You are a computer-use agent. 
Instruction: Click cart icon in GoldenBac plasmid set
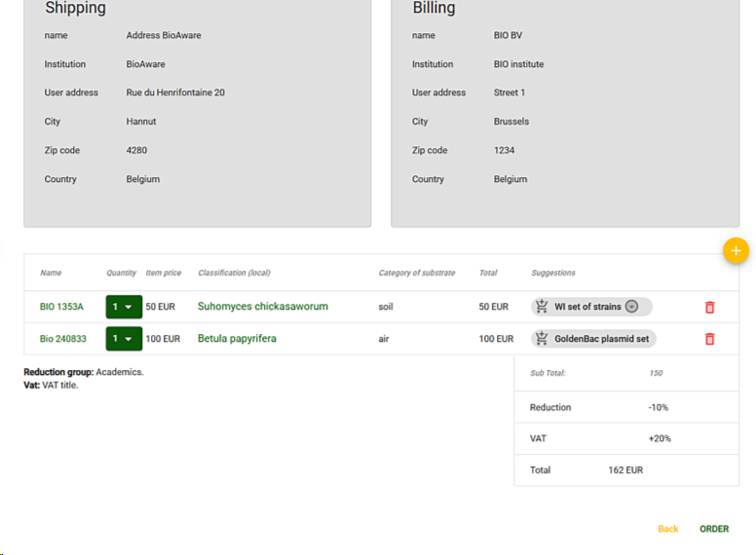tap(542, 339)
